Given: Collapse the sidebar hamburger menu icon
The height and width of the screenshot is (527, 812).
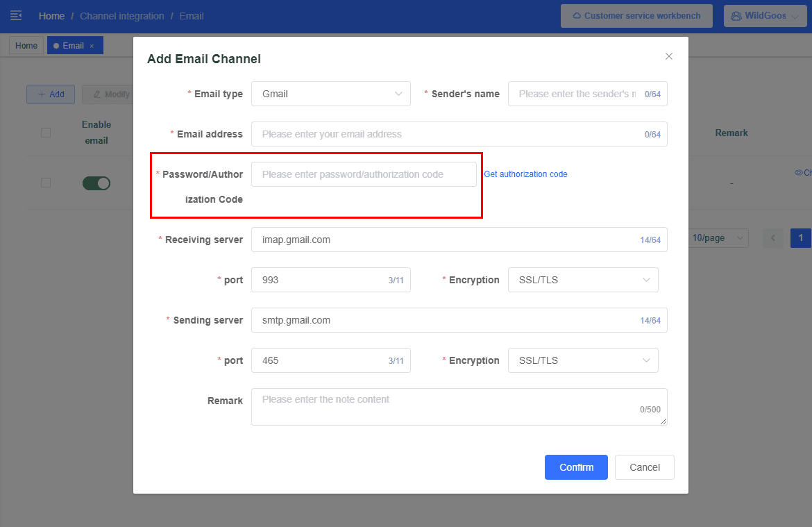Looking at the screenshot, I should pyautogui.click(x=15, y=15).
